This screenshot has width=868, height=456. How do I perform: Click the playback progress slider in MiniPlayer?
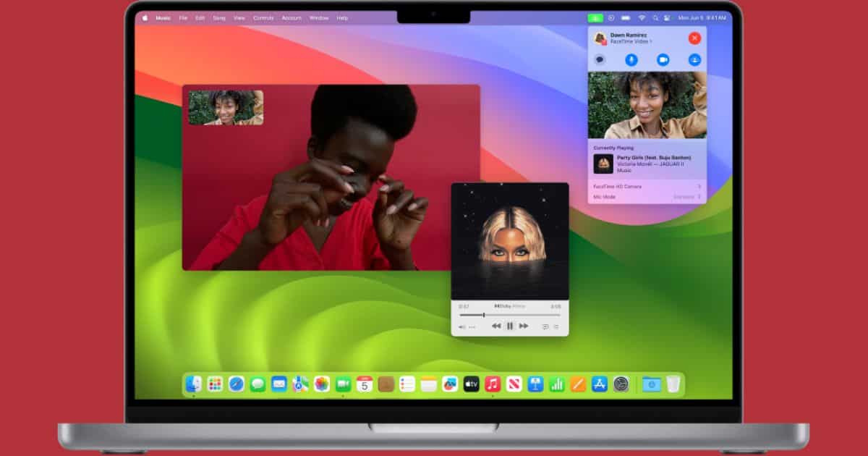click(510, 315)
